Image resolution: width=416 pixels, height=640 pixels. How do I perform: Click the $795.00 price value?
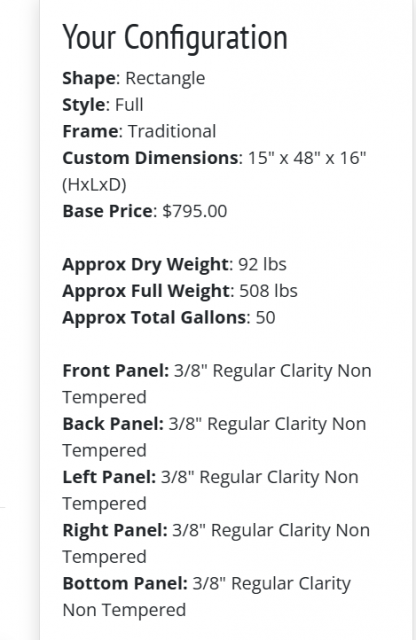[x=195, y=211]
